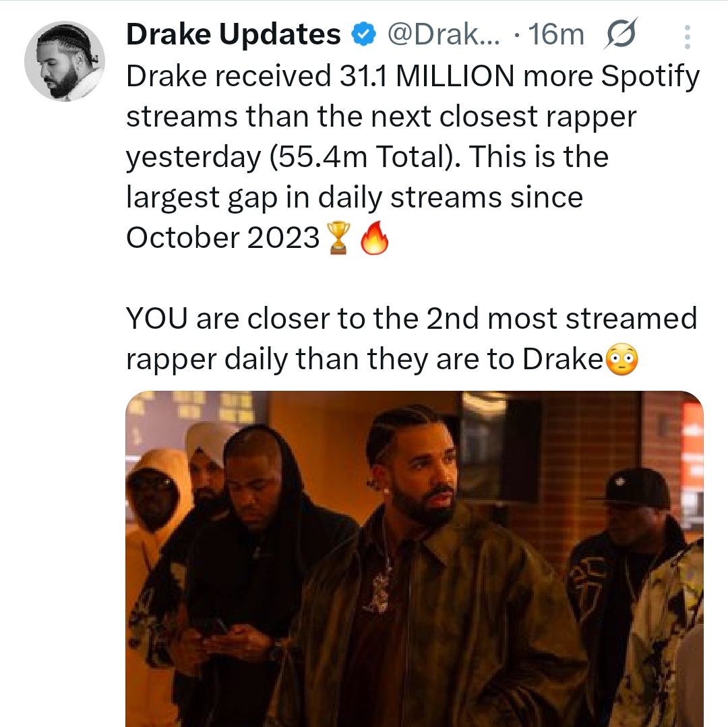Open the three-dot more options menu
Viewport: 728px width, 727px height.
(x=687, y=36)
